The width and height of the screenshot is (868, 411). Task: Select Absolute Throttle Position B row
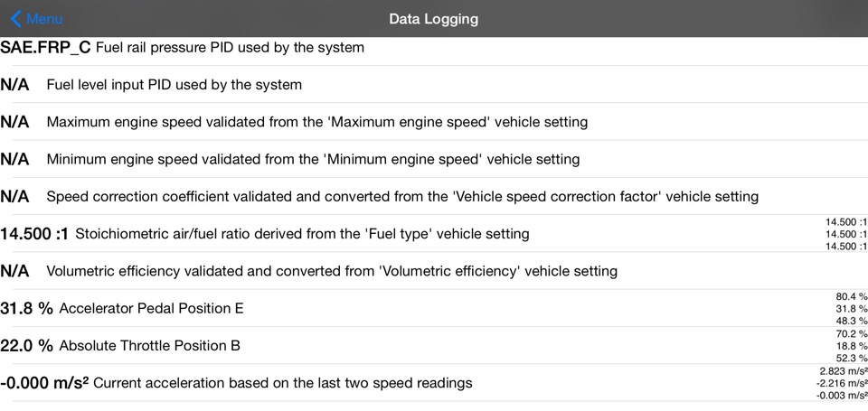(149, 346)
